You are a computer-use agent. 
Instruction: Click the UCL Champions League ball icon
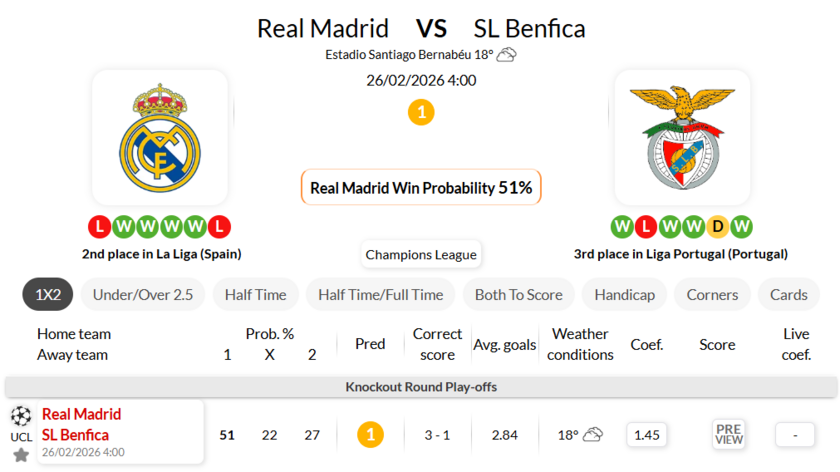[x=21, y=416]
